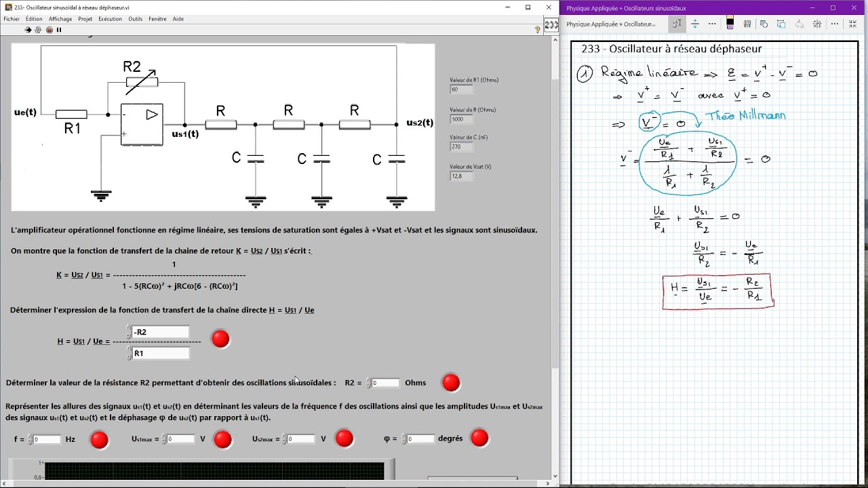868x488 pixels.
Task: Click LabVIEW vertical scrollbar down arrow
Action: click(x=555, y=476)
